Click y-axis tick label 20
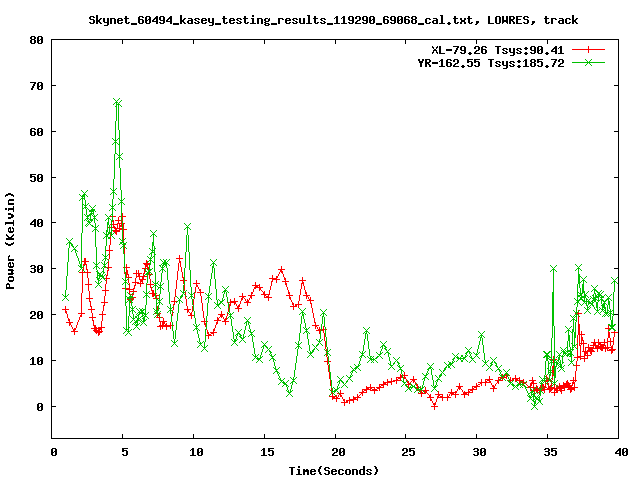The height and width of the screenshot is (480, 640). tap(37, 315)
